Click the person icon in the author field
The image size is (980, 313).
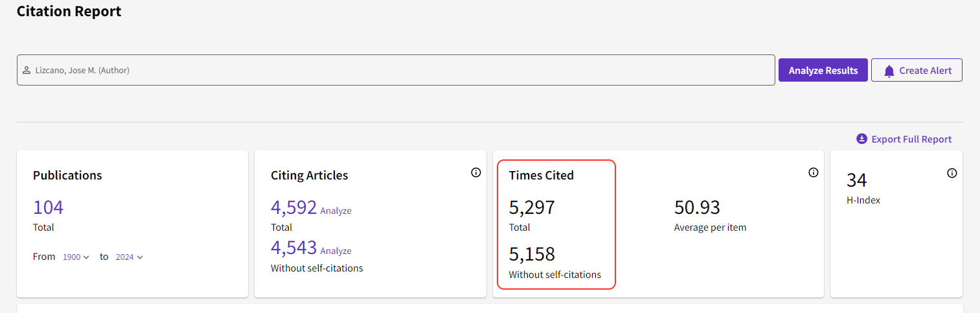coord(27,70)
